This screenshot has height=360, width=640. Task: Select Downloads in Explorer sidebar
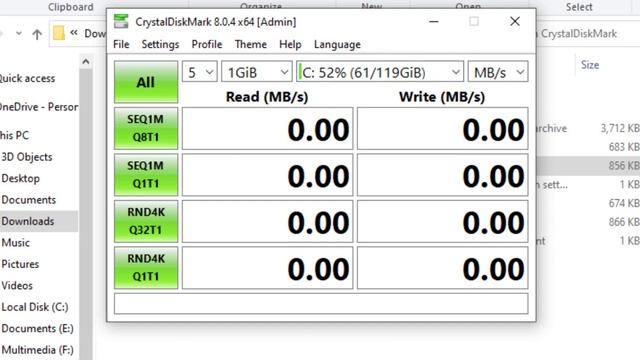click(39, 221)
